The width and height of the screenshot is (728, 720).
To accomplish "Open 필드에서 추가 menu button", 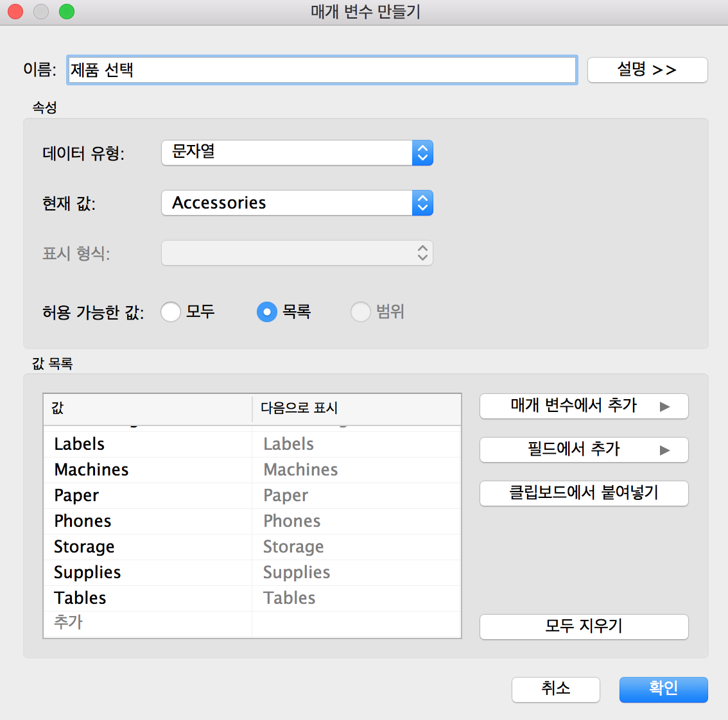I will pyautogui.click(x=584, y=450).
